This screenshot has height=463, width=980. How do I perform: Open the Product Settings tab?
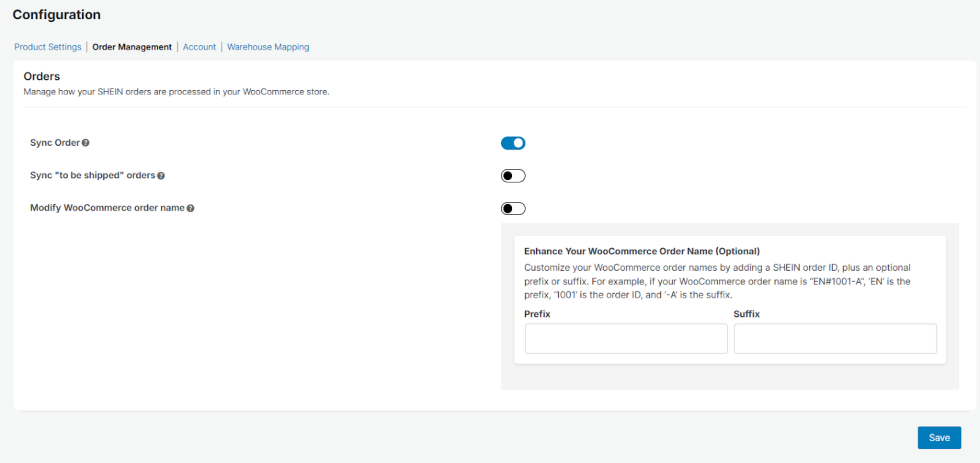[48, 47]
